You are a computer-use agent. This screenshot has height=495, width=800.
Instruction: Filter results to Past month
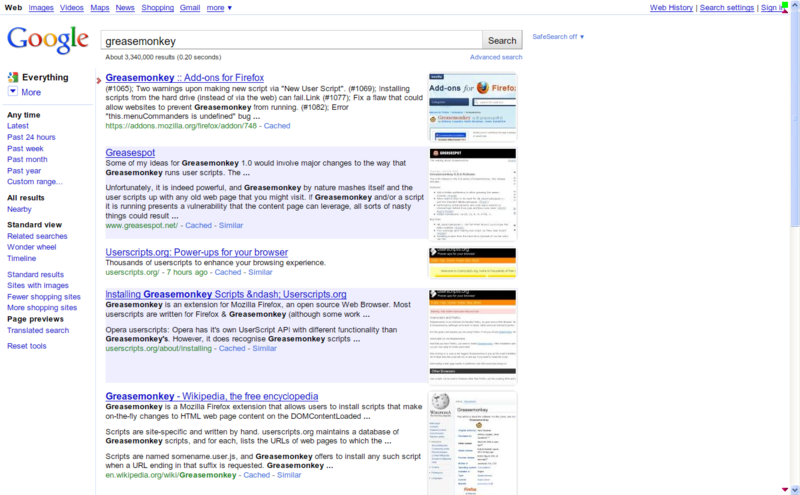(27, 160)
